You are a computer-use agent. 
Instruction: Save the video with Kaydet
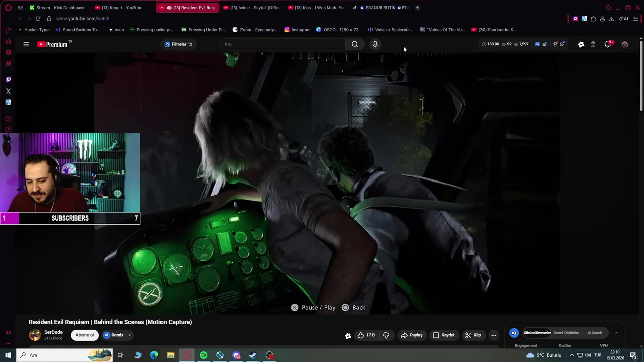pyautogui.click(x=444, y=335)
